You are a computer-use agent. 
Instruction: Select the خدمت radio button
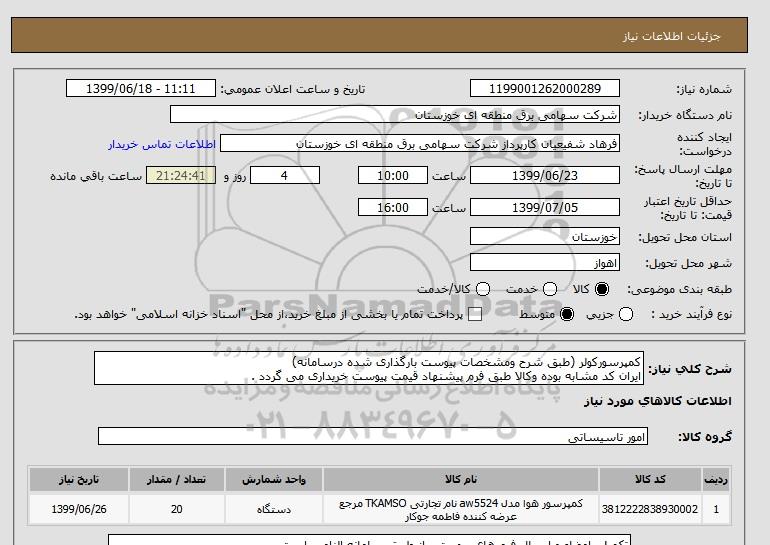pyautogui.click(x=550, y=289)
